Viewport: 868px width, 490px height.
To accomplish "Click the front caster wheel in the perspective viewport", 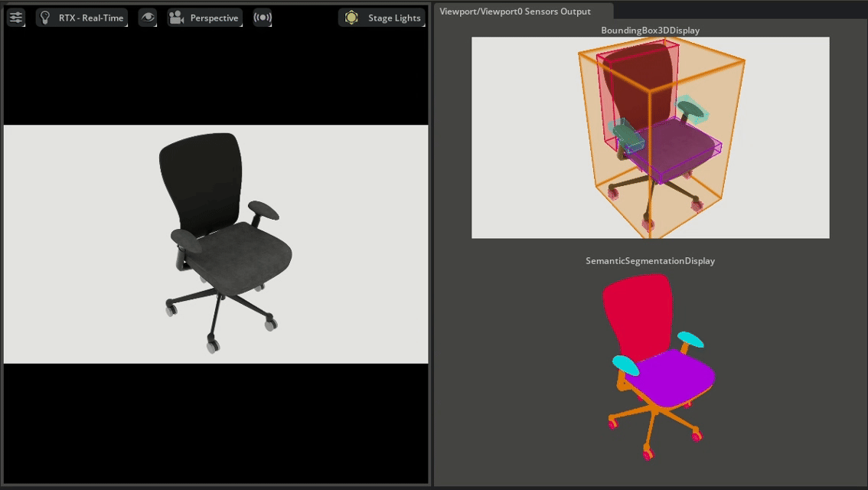I will 212,346.
